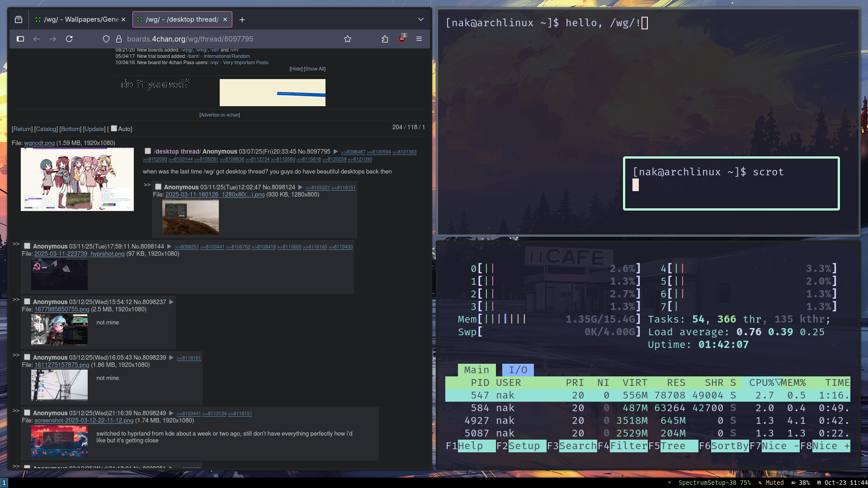868x488 pixels.
Task: Enable the Auto update checkbox
Action: [114, 128]
